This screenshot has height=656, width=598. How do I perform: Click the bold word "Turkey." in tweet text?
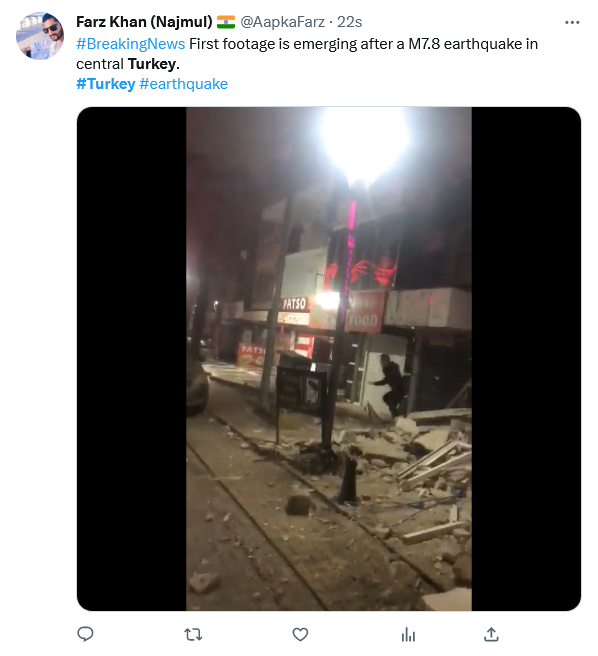[x=154, y=64]
